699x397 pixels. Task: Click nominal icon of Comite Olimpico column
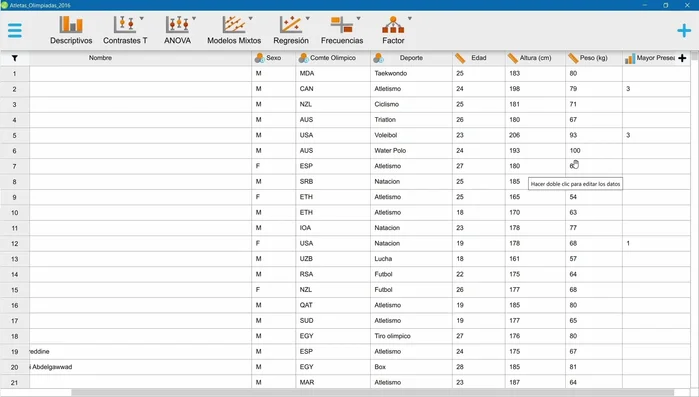point(304,58)
